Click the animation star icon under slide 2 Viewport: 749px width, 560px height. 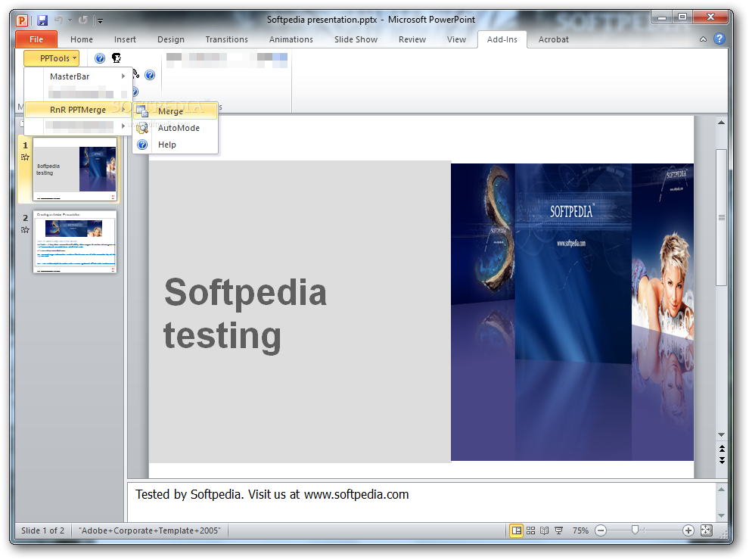[x=25, y=230]
